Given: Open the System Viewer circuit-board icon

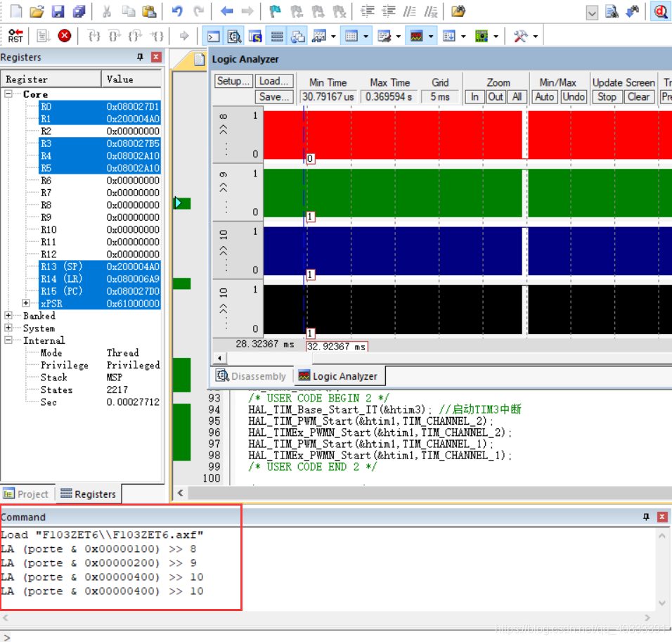Looking at the screenshot, I should pos(482,36).
